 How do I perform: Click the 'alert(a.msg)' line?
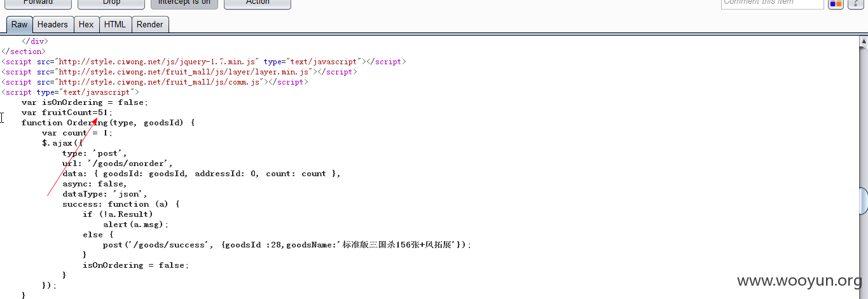pyautogui.click(x=136, y=225)
